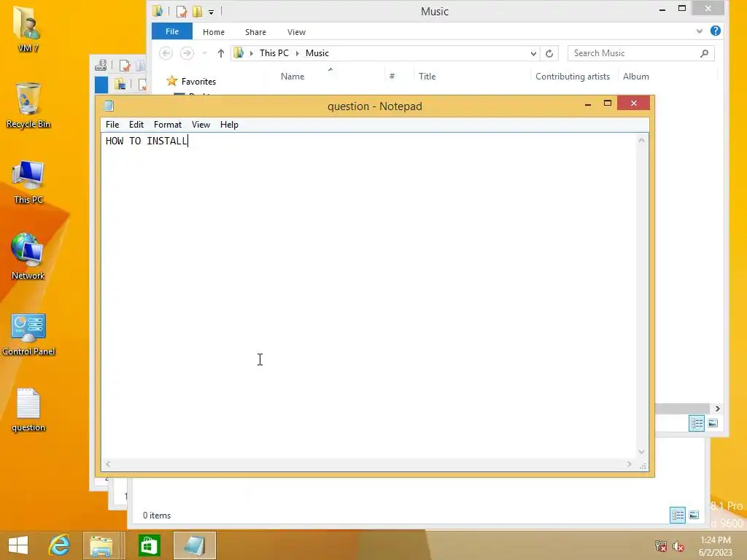
Task: Open the File tab in Music window
Action: click(x=172, y=31)
